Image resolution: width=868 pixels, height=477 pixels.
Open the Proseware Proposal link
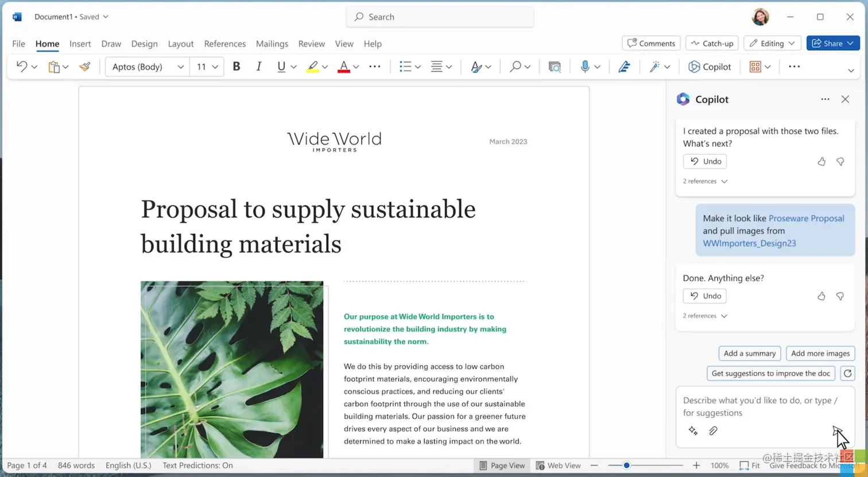[806, 218]
